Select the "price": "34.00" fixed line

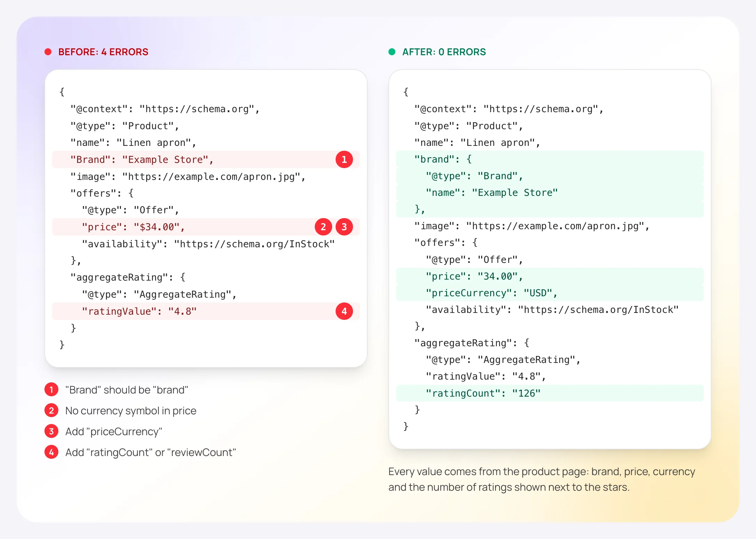(x=550, y=276)
